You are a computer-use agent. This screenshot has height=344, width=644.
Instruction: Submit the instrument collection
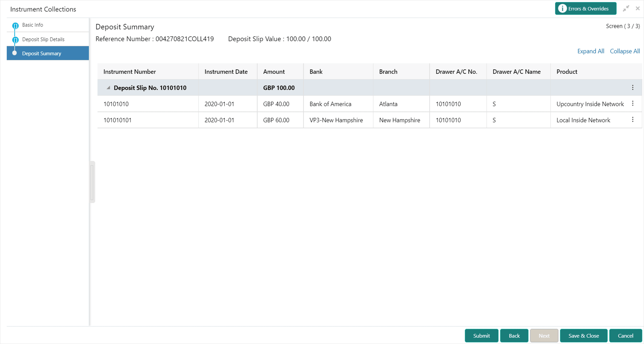click(481, 336)
